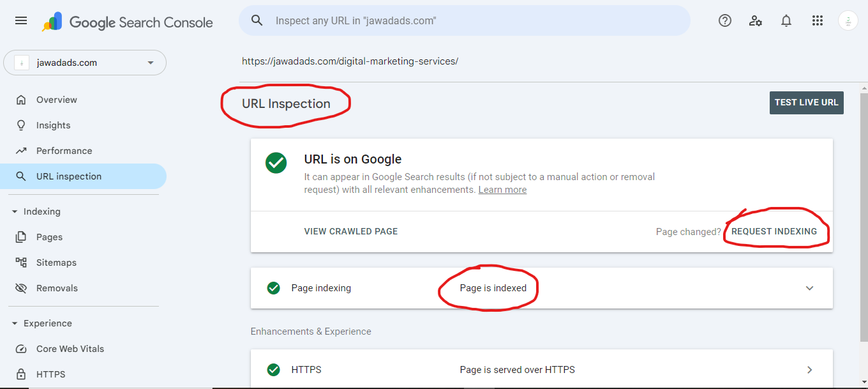
Task: Click the Help question mark icon
Action: (x=724, y=20)
